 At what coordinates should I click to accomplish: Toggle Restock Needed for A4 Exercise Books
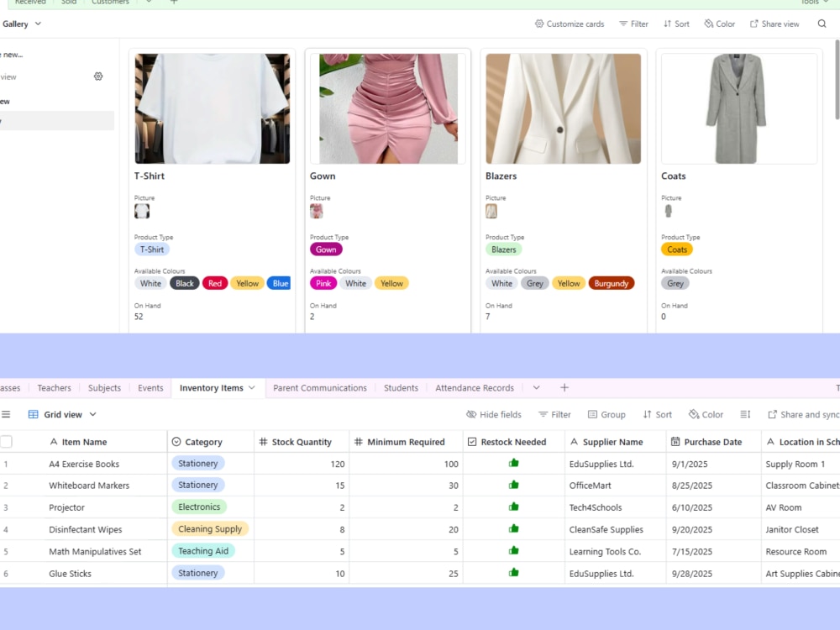[x=514, y=463]
